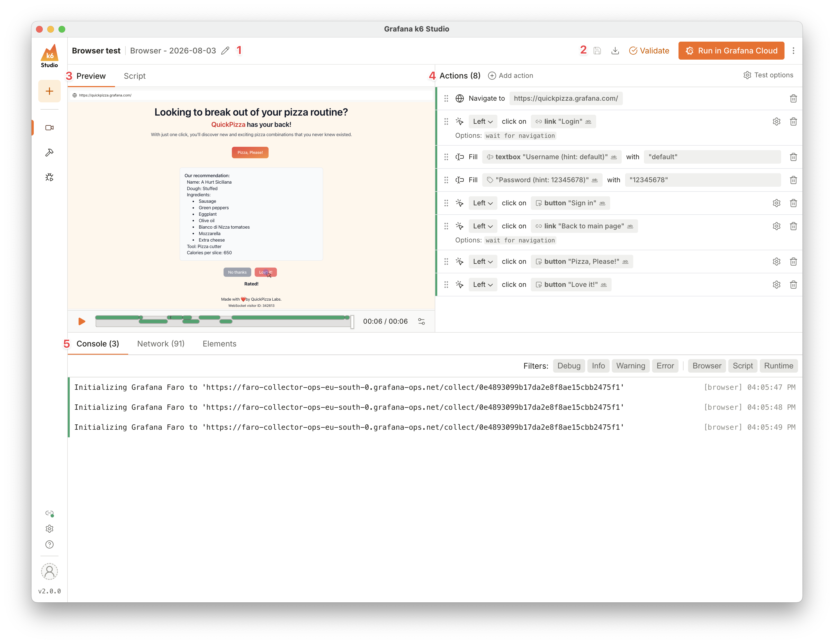Open Left dropdown for Love it! action
834x644 pixels.
(x=483, y=285)
